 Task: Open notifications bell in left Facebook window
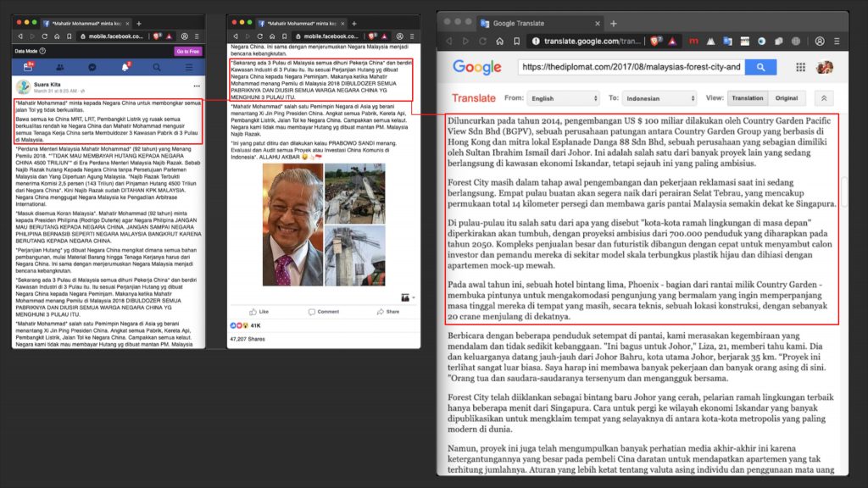[125, 67]
